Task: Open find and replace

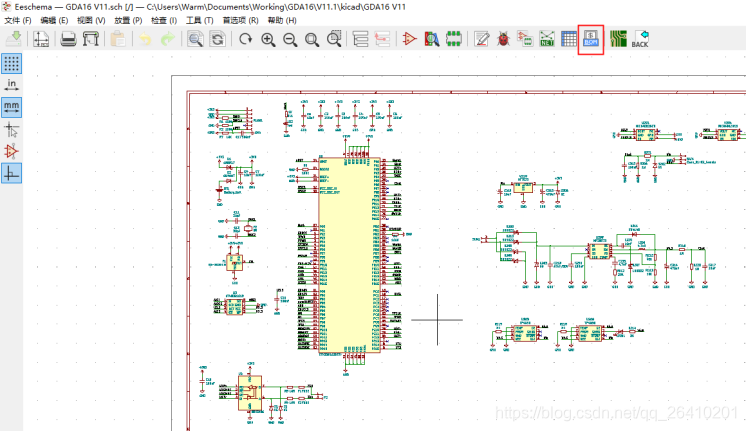Action: coord(217,39)
